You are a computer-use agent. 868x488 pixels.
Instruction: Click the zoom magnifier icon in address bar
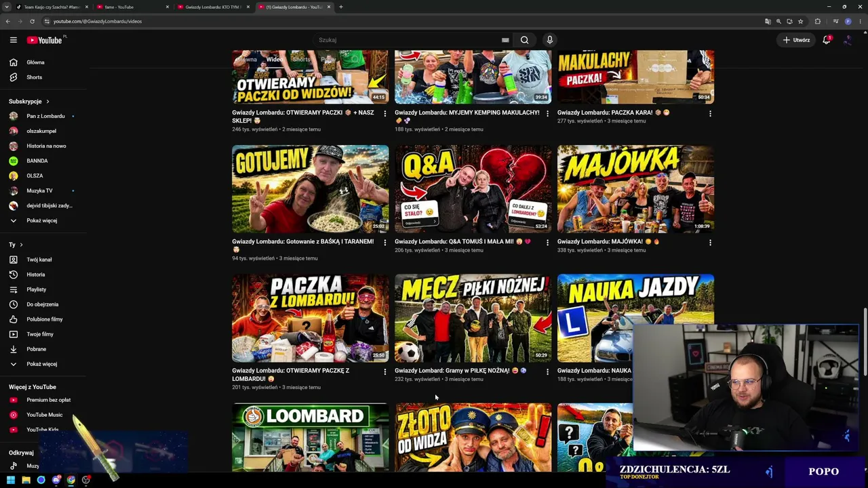click(x=778, y=21)
